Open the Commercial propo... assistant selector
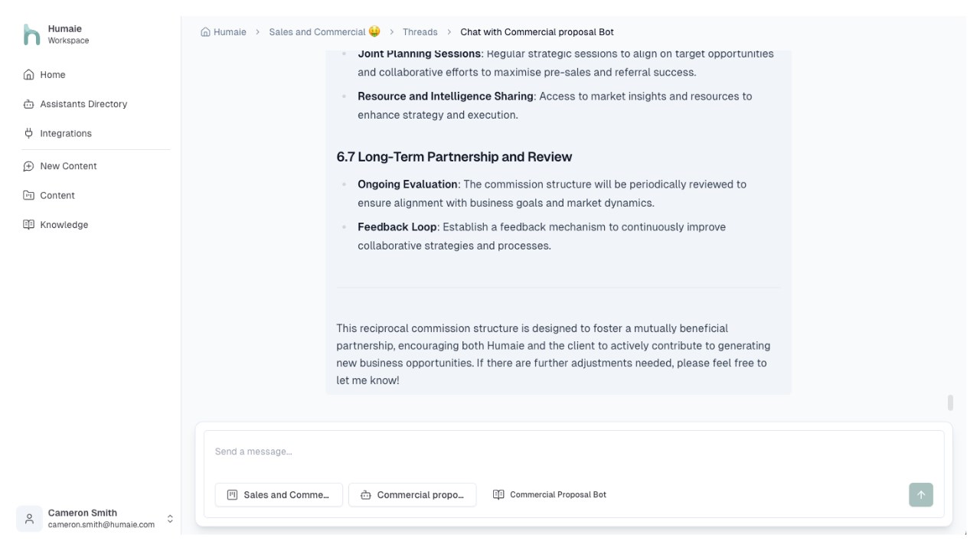 click(x=412, y=495)
